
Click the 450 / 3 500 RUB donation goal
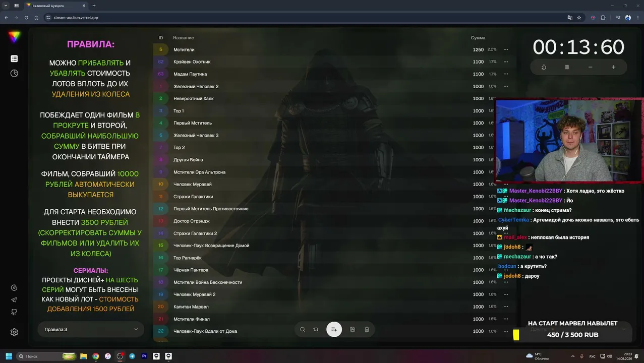tap(573, 335)
